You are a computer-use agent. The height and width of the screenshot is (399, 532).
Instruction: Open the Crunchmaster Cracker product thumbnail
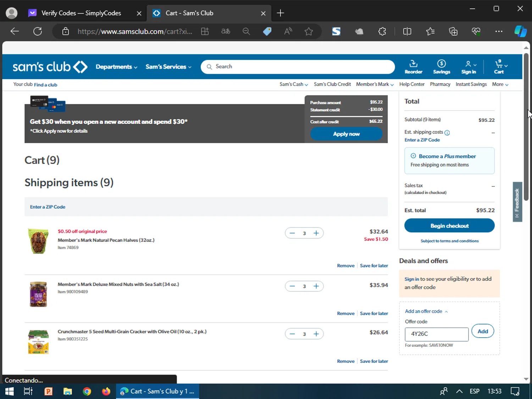click(38, 342)
